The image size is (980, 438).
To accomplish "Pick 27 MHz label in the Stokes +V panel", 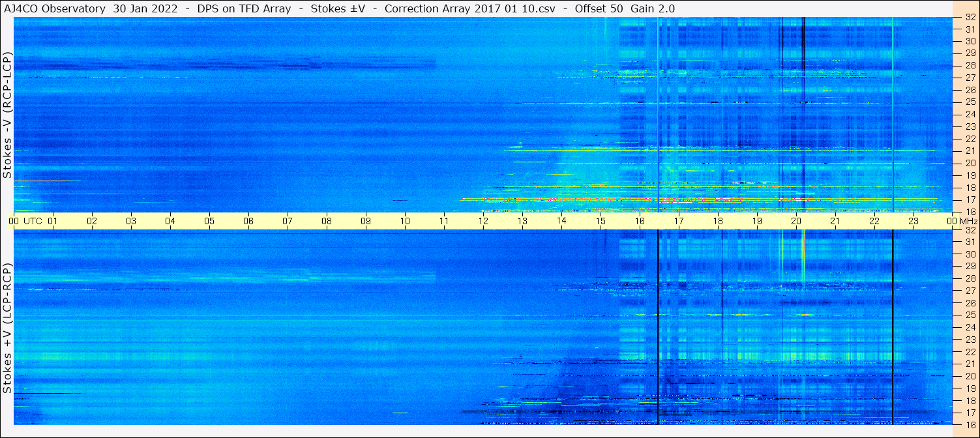I will pos(970,291).
